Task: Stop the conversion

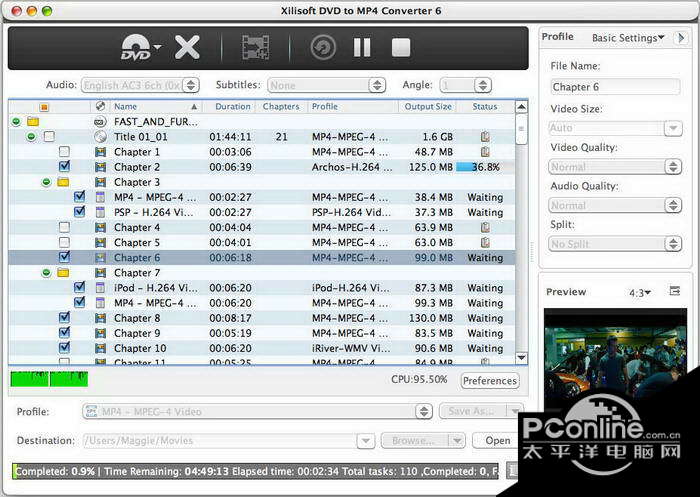Action: (x=401, y=47)
